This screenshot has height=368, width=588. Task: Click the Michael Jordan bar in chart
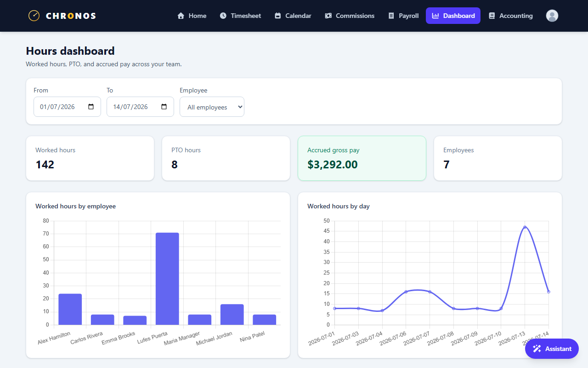click(x=232, y=315)
